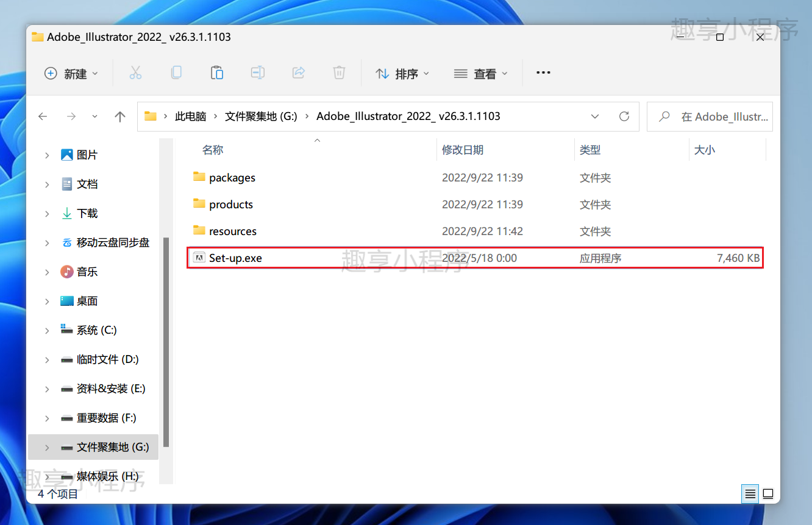Screen dimensions: 812x525
Task: Go back with the left arrow
Action: tap(43, 116)
